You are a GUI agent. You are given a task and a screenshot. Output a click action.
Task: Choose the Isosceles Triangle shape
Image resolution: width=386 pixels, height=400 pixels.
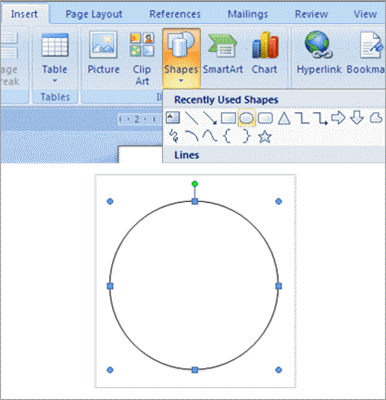point(284,118)
